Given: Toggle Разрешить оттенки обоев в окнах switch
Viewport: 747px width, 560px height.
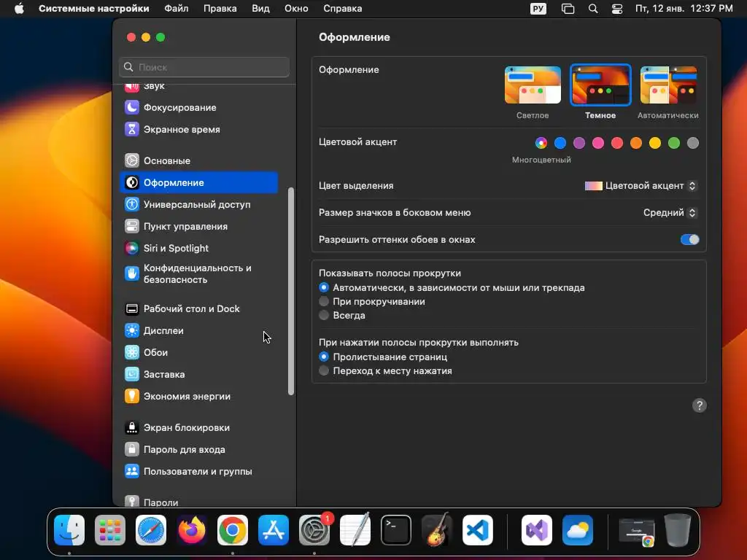Looking at the screenshot, I should point(689,239).
